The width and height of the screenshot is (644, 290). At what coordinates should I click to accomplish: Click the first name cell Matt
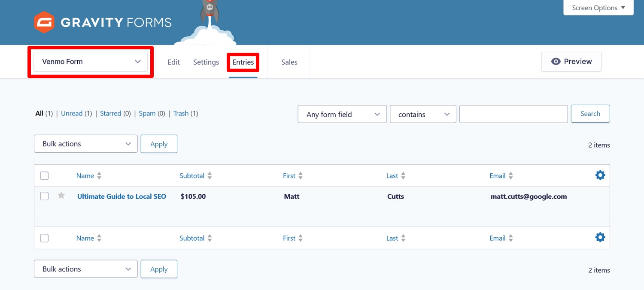click(292, 196)
